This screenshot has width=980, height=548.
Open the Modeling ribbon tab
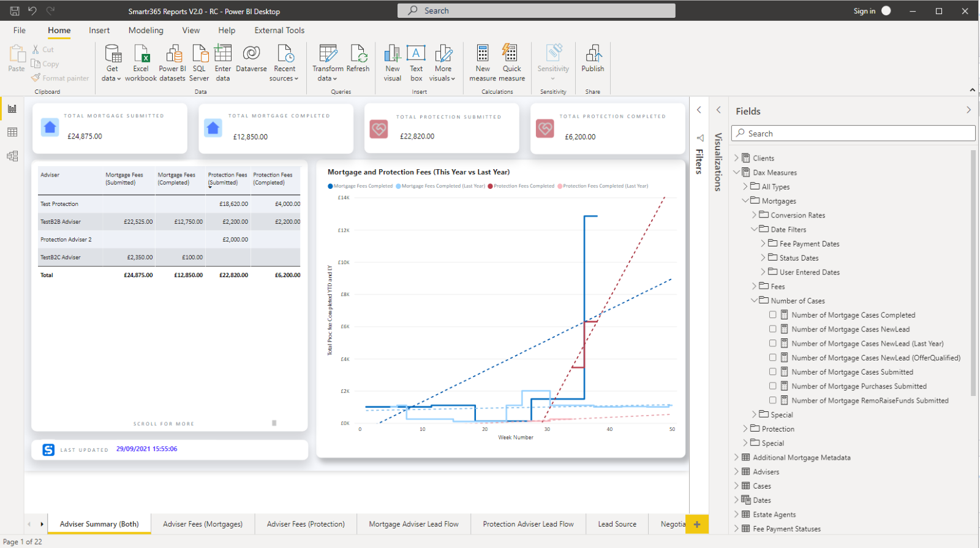tap(146, 30)
